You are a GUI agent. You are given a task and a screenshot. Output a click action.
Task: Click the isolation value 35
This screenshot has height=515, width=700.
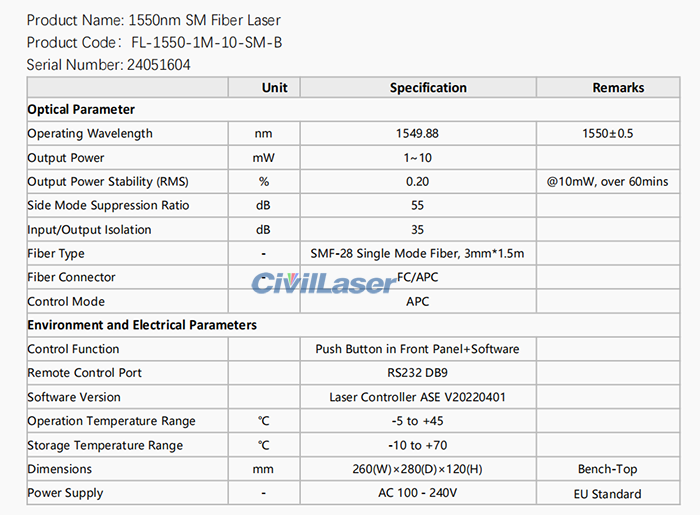point(417,229)
